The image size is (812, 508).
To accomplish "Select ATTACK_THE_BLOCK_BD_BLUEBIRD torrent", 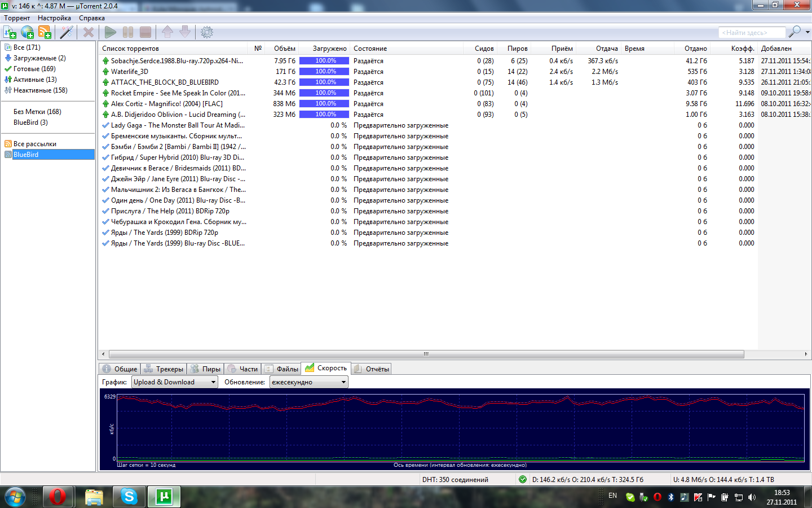I will click(454, 82).
